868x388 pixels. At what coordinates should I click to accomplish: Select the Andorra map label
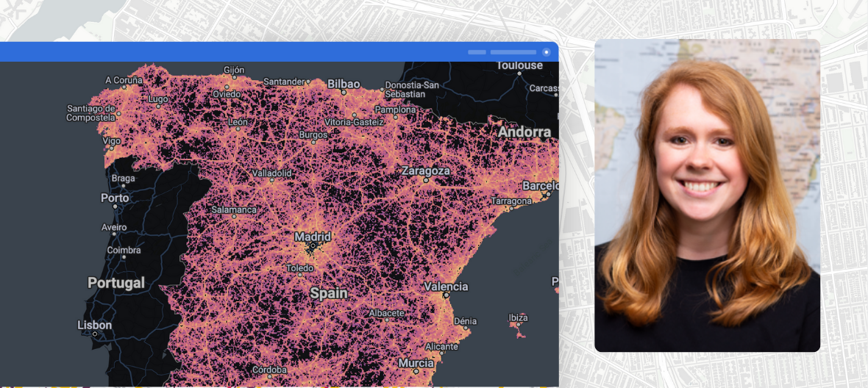[524, 132]
